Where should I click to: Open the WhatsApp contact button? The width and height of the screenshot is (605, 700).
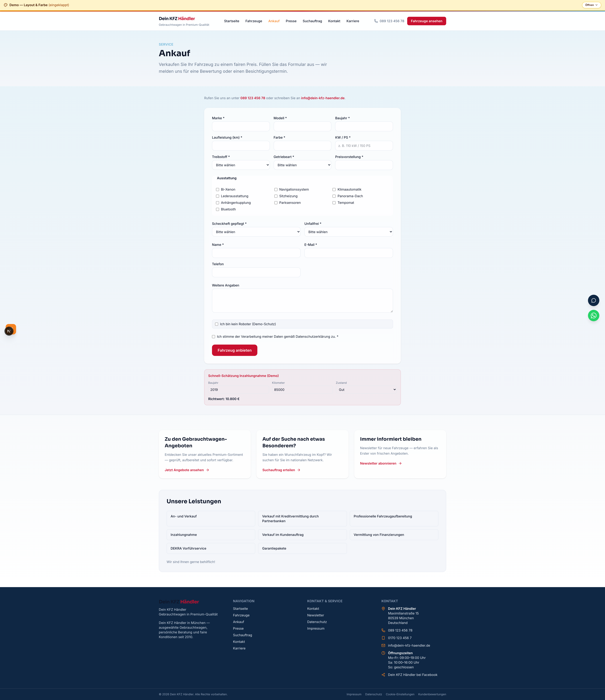click(x=594, y=316)
